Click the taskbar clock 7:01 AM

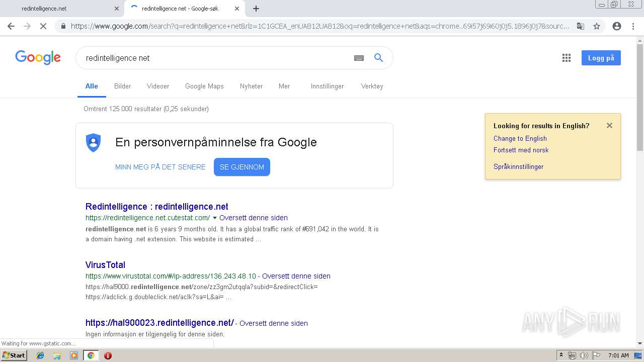point(618,355)
